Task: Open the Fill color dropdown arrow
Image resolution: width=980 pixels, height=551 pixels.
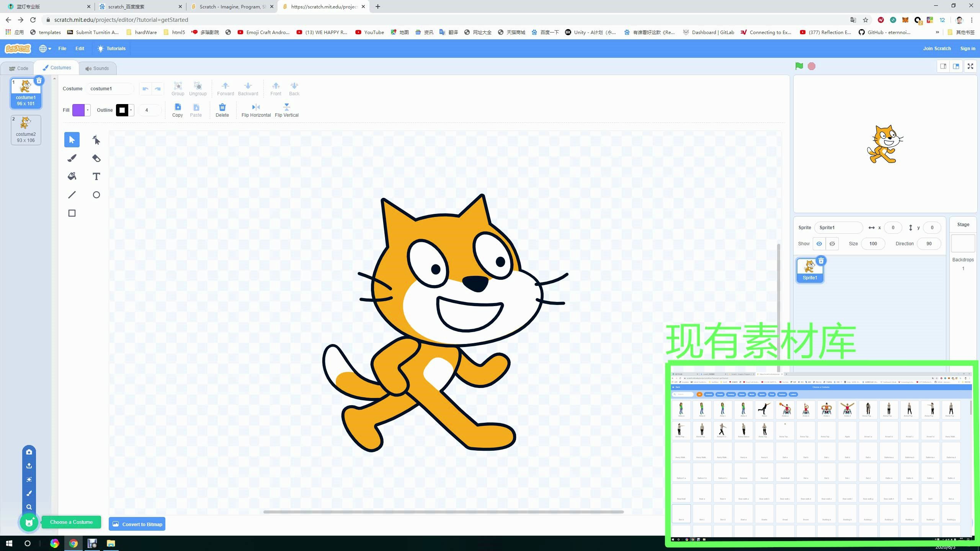Action: click(88, 110)
